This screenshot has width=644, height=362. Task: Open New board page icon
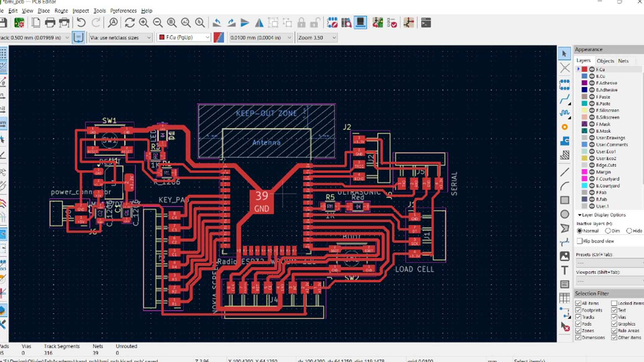36,23
